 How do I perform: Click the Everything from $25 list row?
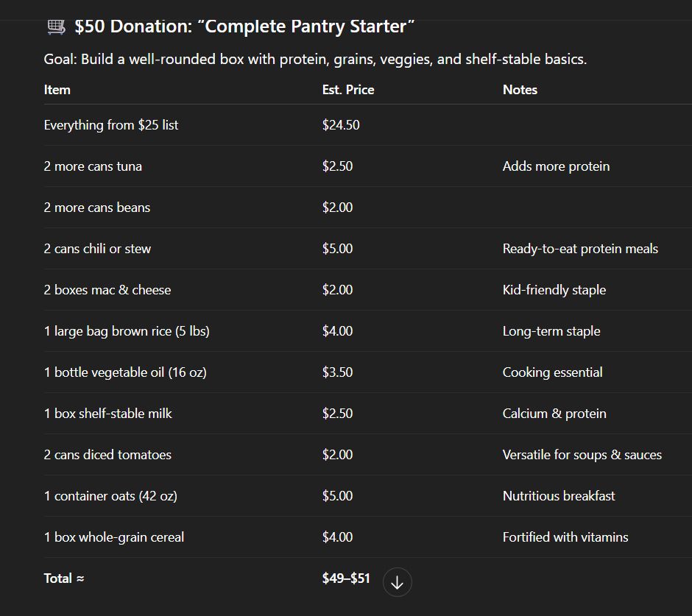click(x=111, y=124)
